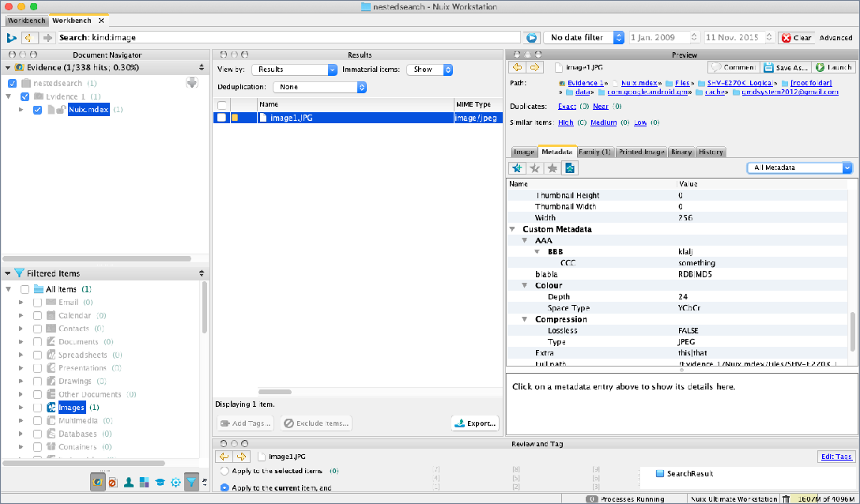Open the Edit Tags link

[836, 457]
